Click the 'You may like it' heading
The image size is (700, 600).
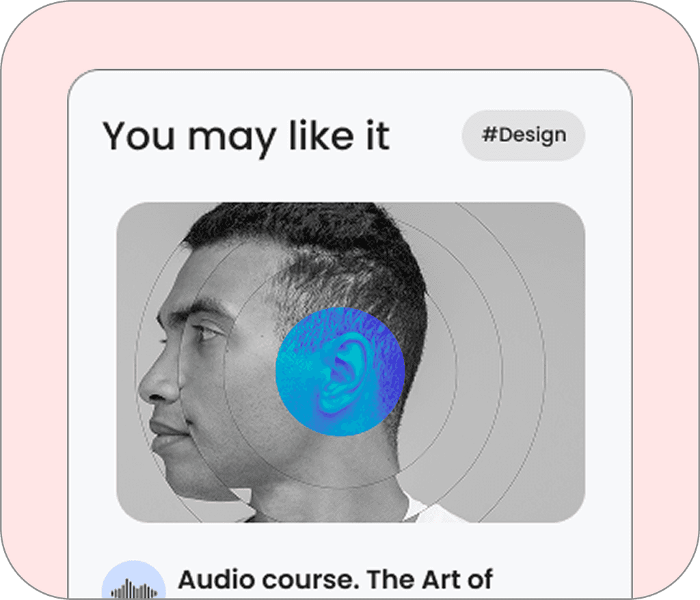(x=246, y=136)
